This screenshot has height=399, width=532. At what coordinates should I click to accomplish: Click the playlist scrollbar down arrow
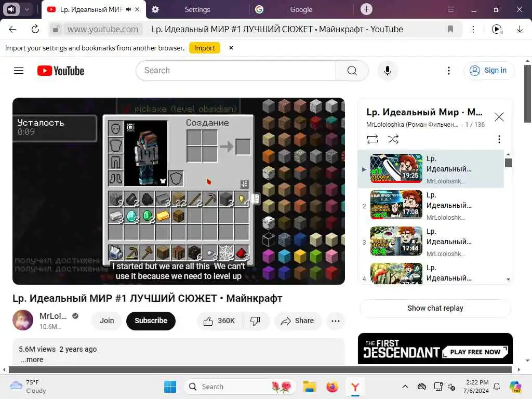(x=508, y=280)
